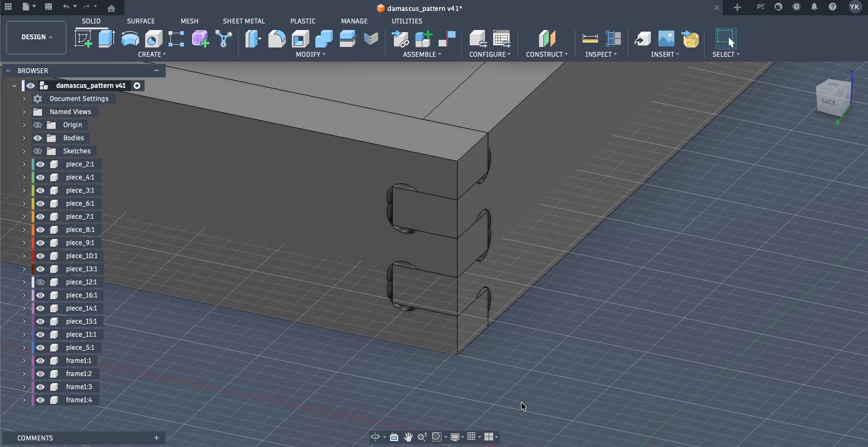The height and width of the screenshot is (447, 868).
Task: Switch to the SURFACE tab
Action: coord(141,21)
